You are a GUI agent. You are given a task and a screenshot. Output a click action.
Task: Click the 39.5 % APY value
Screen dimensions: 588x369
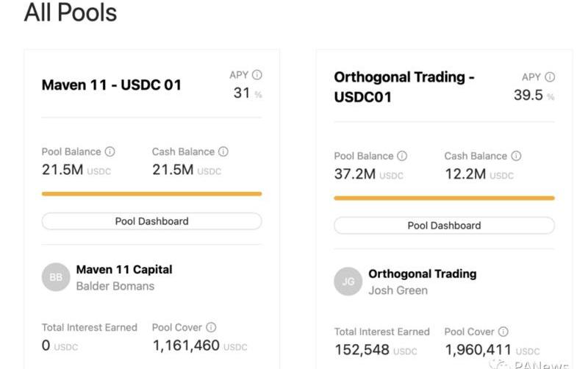click(534, 96)
